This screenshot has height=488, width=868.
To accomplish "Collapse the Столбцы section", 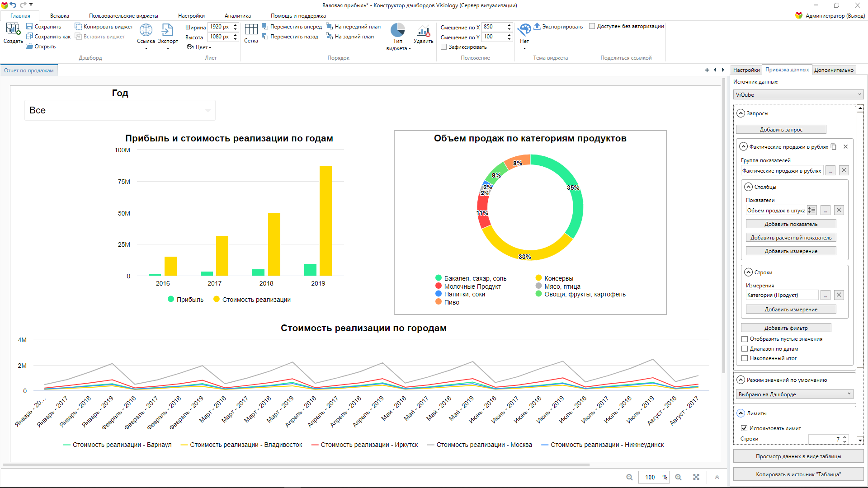I will point(749,187).
